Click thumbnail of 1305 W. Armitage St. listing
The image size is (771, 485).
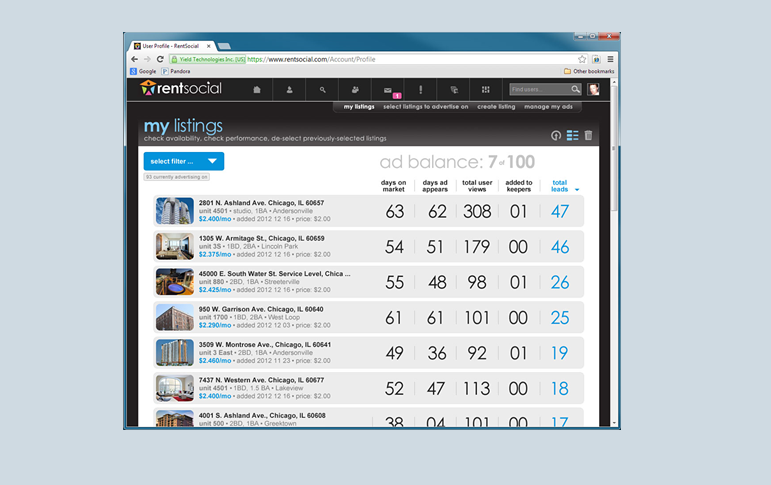point(174,246)
